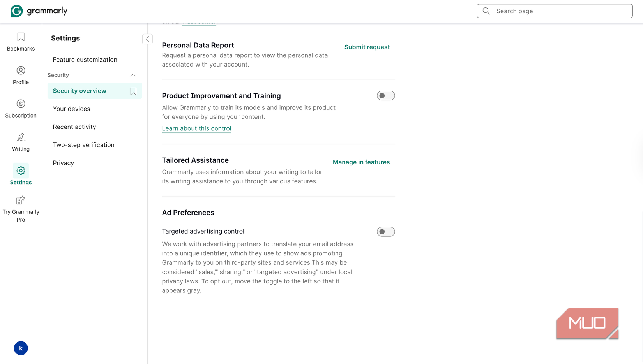The width and height of the screenshot is (643, 364).
Task: Go to Two-step verification settings
Action: coord(83,144)
